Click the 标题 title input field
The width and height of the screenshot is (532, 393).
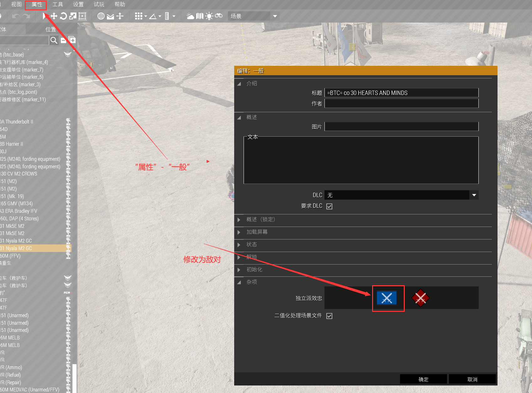click(401, 93)
